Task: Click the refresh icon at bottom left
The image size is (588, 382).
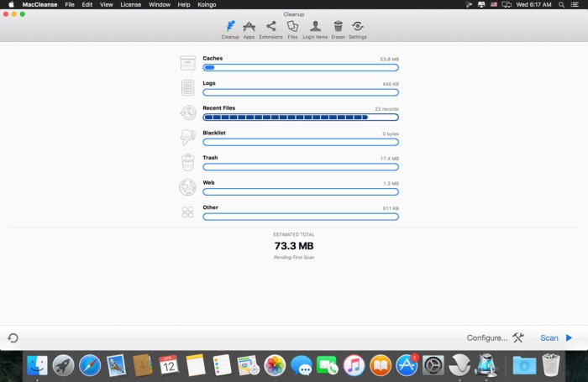Action: pyautogui.click(x=13, y=338)
